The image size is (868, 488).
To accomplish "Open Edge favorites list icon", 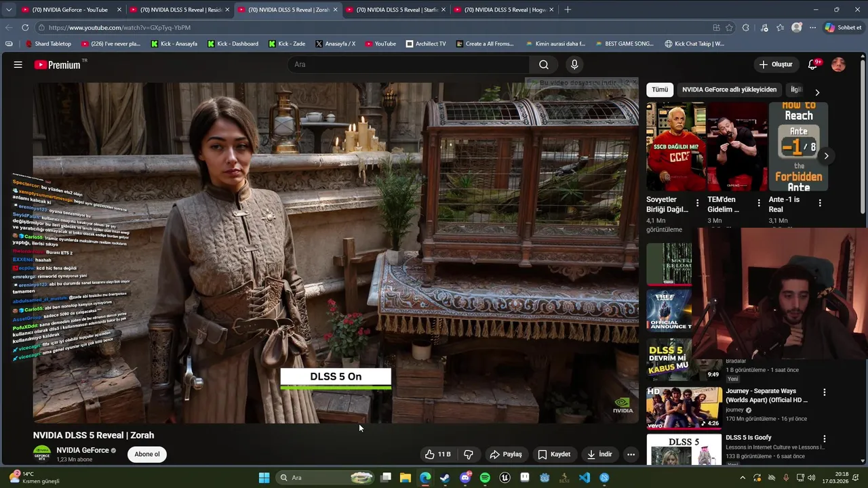I will 781,28.
